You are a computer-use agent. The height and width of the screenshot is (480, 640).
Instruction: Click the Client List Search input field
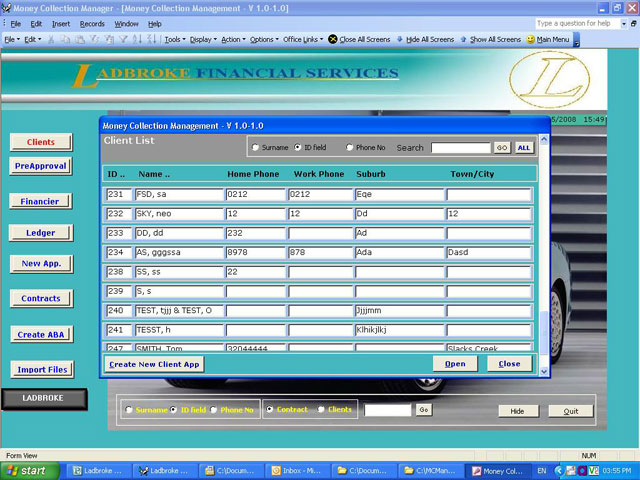(x=461, y=148)
